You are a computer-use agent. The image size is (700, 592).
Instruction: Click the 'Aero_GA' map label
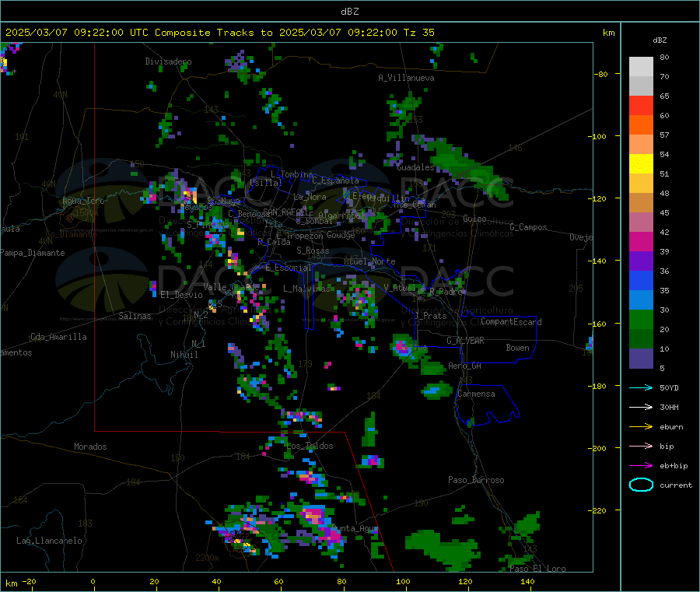(x=465, y=366)
